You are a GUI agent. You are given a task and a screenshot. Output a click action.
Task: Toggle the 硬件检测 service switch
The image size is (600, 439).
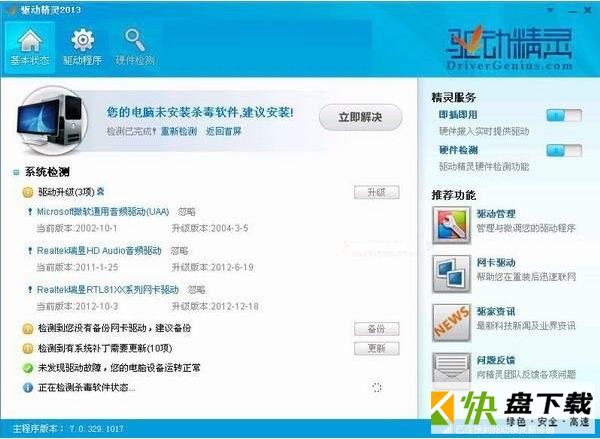pos(564,150)
